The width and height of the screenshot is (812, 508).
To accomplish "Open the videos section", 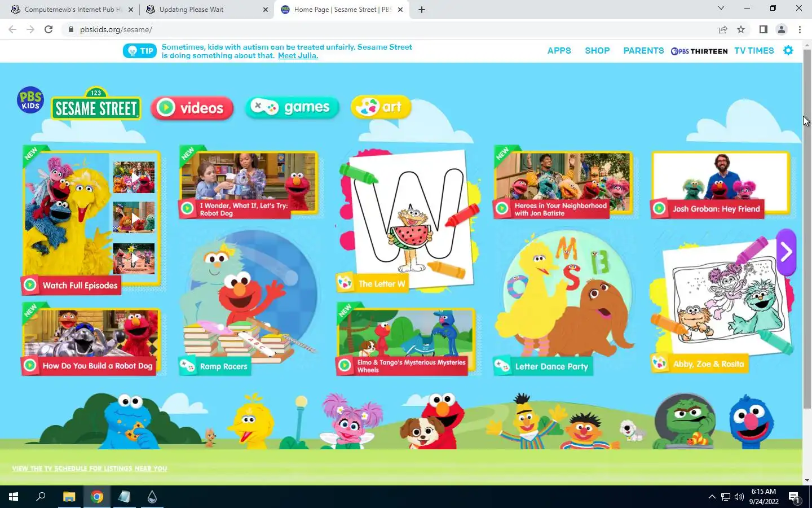I will pyautogui.click(x=192, y=107).
